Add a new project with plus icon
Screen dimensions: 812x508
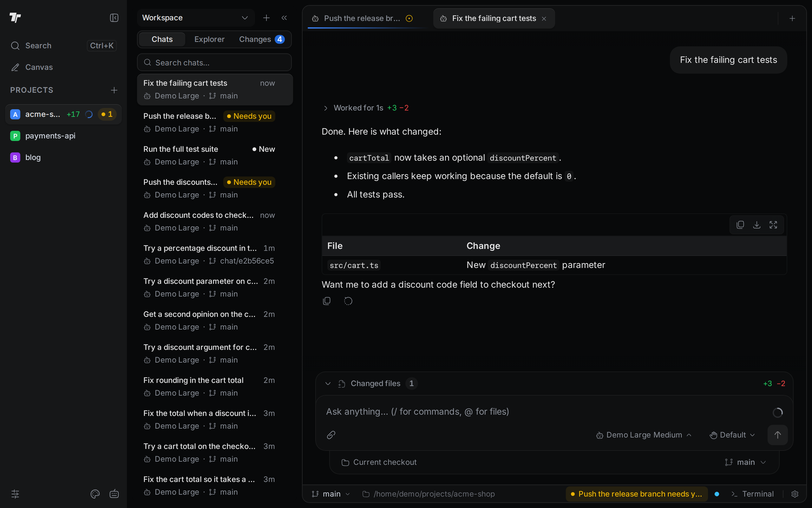[x=114, y=90]
